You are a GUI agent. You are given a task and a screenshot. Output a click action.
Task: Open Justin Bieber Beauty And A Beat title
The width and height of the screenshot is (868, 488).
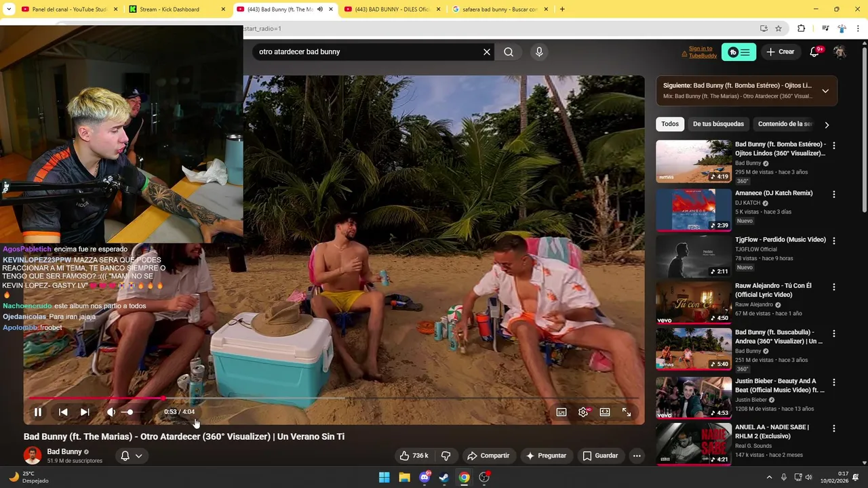780,386
